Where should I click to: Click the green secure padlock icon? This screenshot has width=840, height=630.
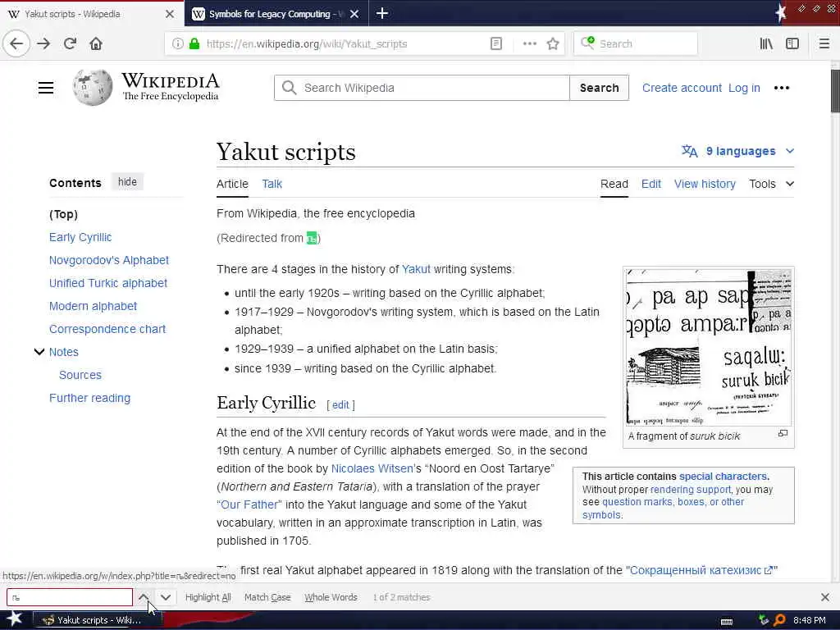click(x=194, y=44)
